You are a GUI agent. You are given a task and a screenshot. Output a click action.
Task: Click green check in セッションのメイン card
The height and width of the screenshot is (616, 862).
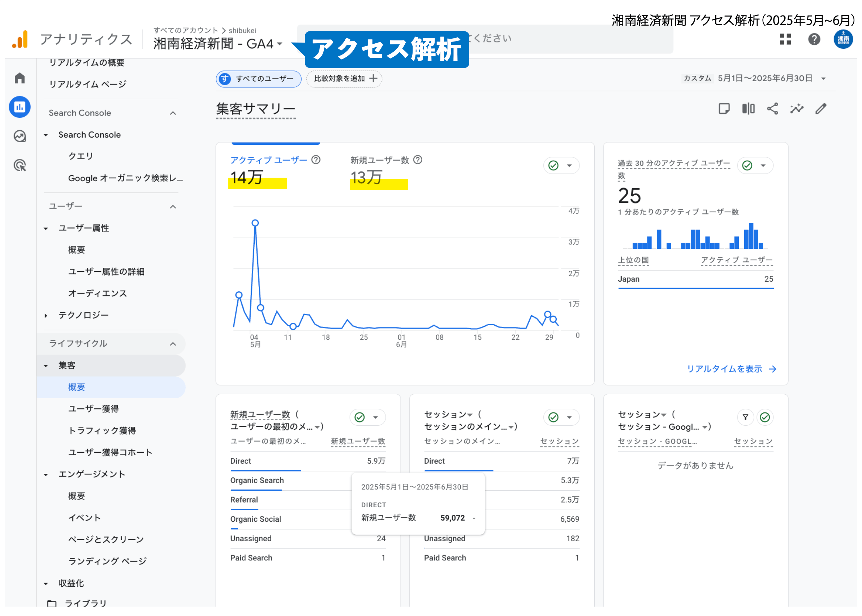[x=553, y=417]
